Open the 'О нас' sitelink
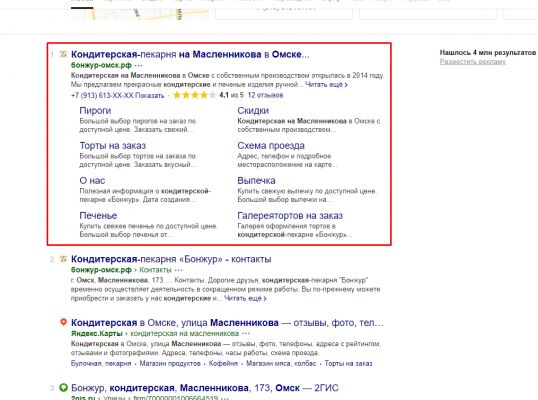The width and height of the screenshot is (538, 400). pos(92,180)
